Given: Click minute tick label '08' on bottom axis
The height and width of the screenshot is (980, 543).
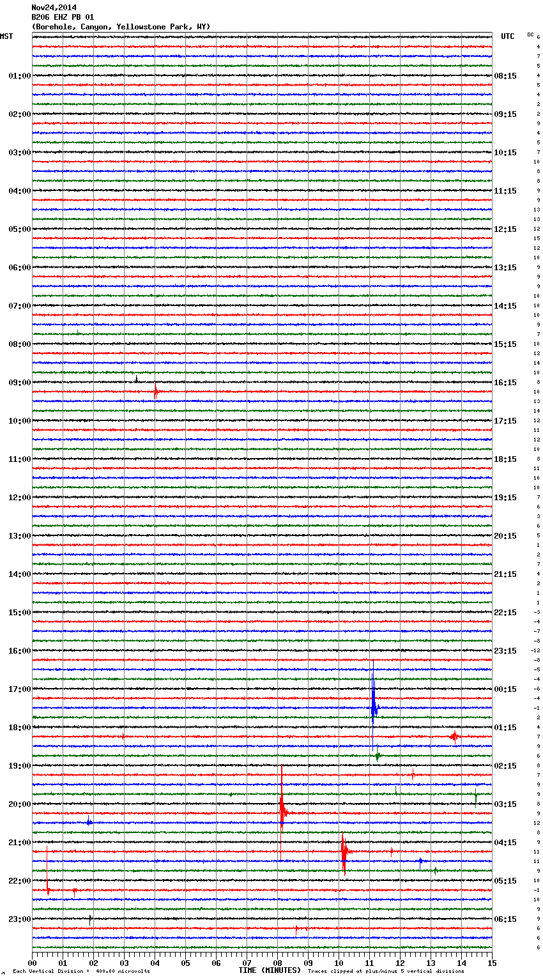Looking at the screenshot, I should coord(277,963).
